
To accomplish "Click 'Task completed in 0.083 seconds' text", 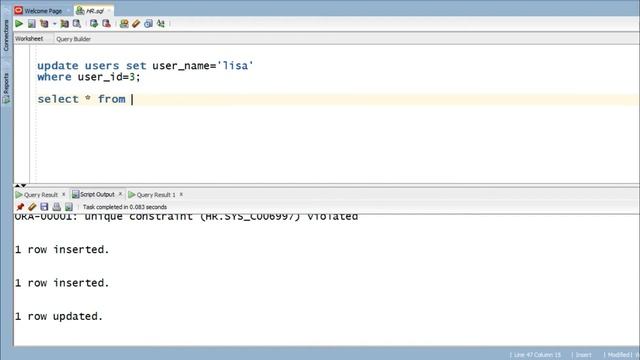I will coord(124,207).
